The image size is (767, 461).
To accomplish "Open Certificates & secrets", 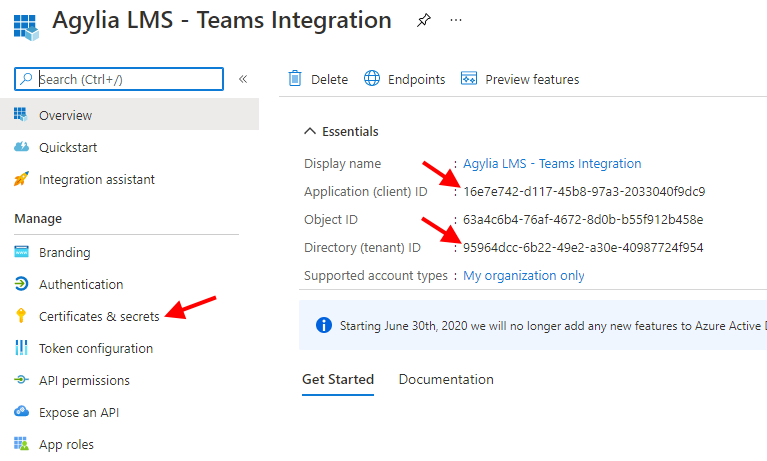I will 99,317.
